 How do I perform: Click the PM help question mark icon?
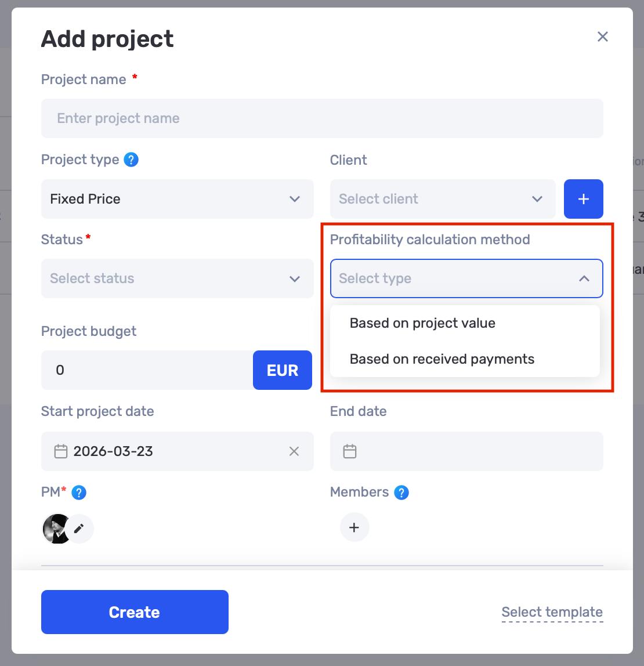(78, 493)
